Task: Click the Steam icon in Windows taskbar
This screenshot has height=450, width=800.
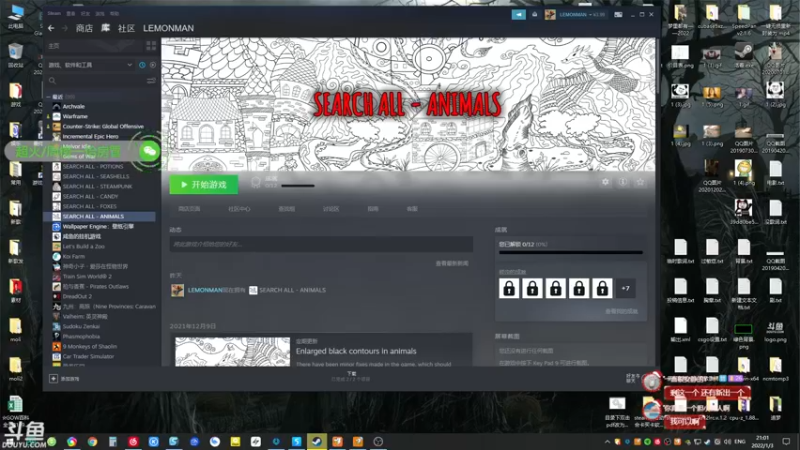Action: tap(316, 441)
